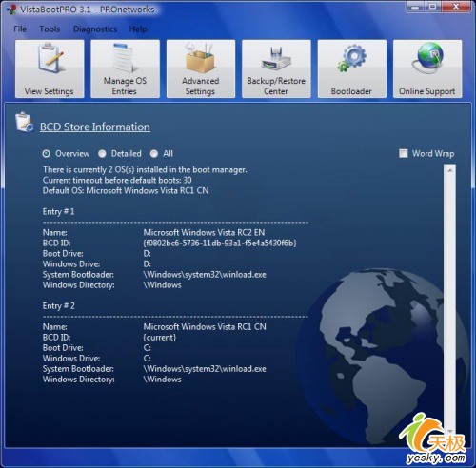Select the Overview radio button
This screenshot has width=476, height=468.
[x=47, y=154]
